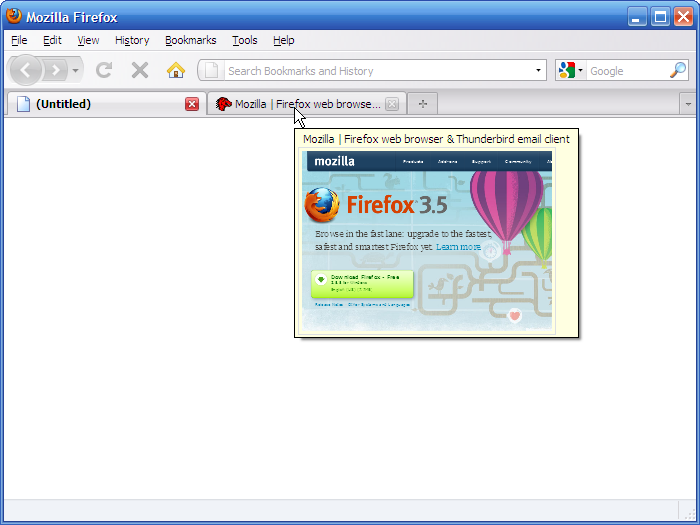Viewport: 700px width, 525px height.
Task: Open the Bookmarks menu
Action: click(x=191, y=40)
